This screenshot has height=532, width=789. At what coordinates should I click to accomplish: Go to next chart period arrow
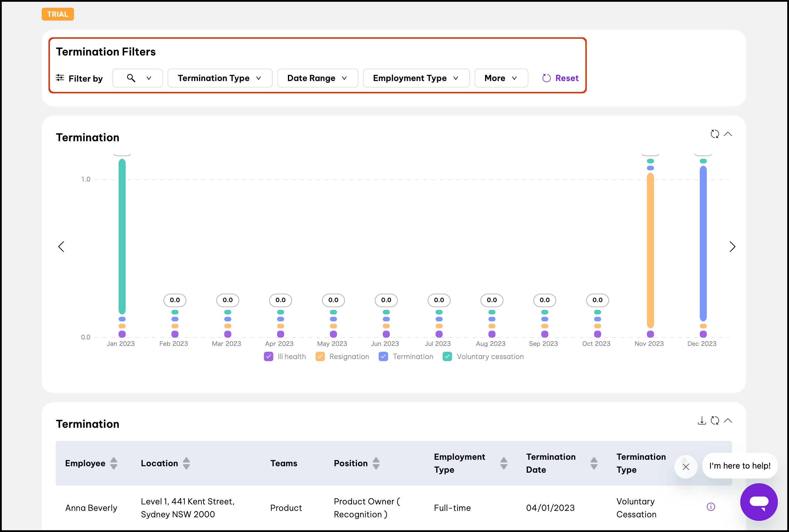click(732, 247)
